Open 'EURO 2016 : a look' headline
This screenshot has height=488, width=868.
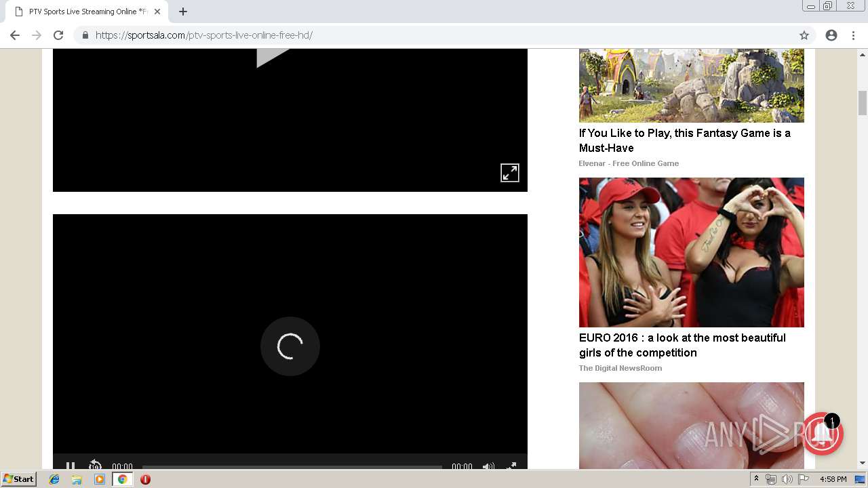coord(682,345)
